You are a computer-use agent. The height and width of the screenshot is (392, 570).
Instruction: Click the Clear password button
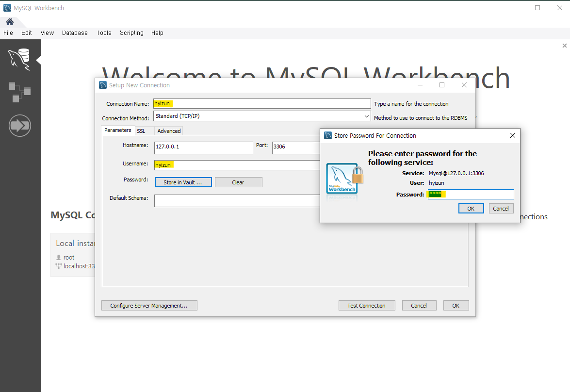tap(239, 182)
